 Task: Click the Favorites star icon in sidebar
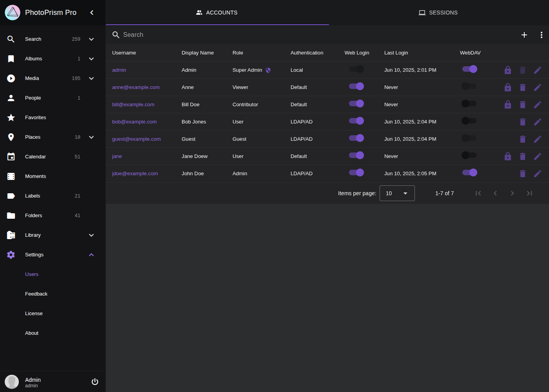click(x=11, y=117)
